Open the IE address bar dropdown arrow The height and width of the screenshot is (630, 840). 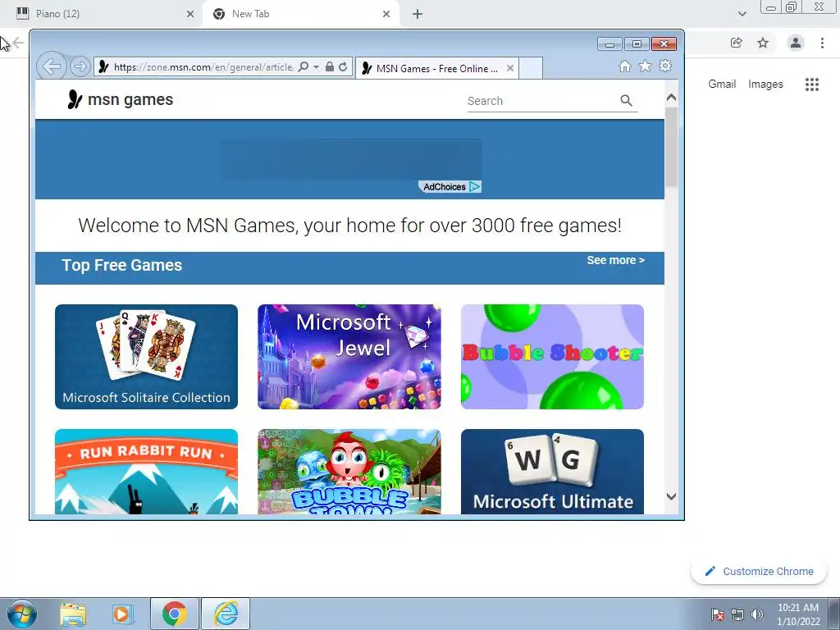coord(316,67)
